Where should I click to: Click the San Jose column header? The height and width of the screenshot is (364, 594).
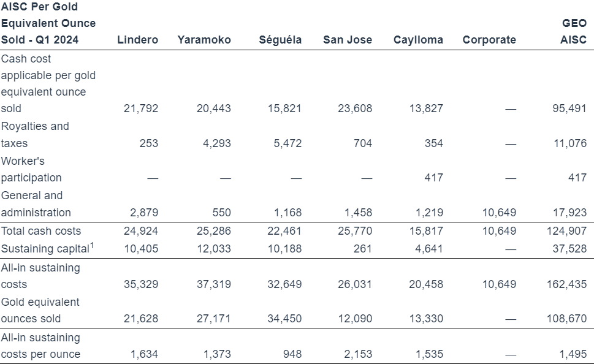click(x=348, y=40)
